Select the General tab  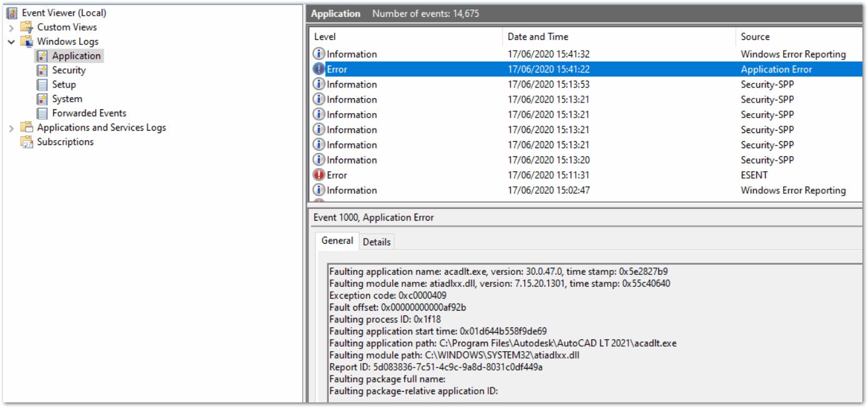click(337, 241)
